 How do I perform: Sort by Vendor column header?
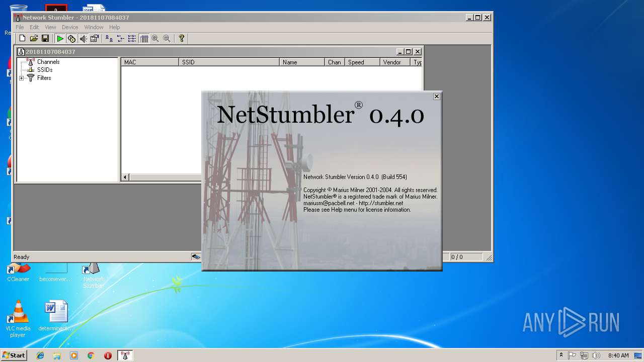pos(395,62)
